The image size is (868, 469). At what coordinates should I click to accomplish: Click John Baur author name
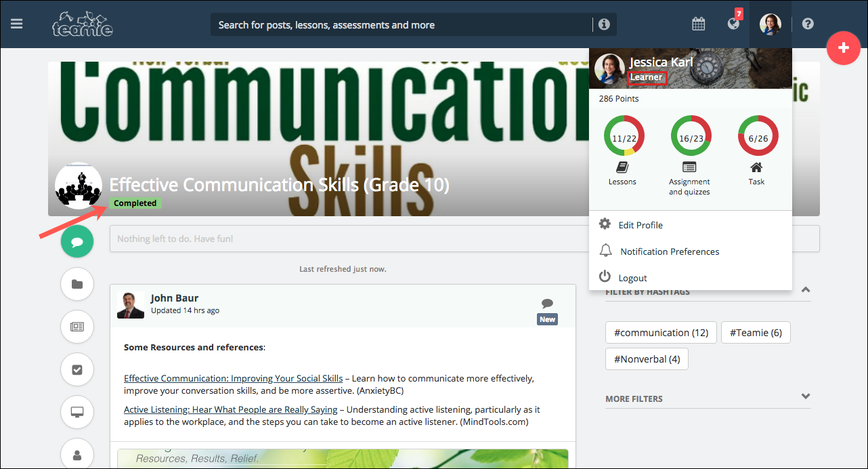pos(175,298)
